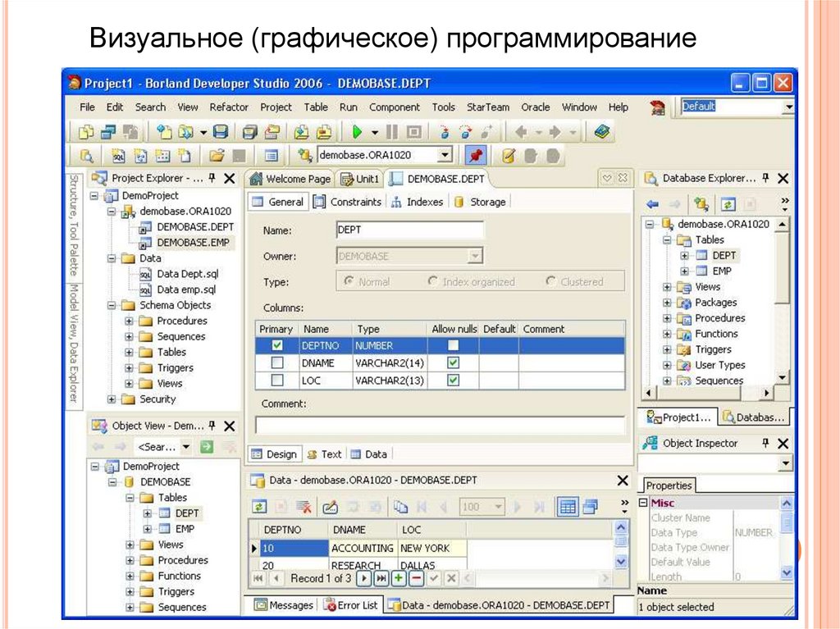Select DEMOBASE.EMP in Project Explorer
The width and height of the screenshot is (840, 629).
coord(193,243)
